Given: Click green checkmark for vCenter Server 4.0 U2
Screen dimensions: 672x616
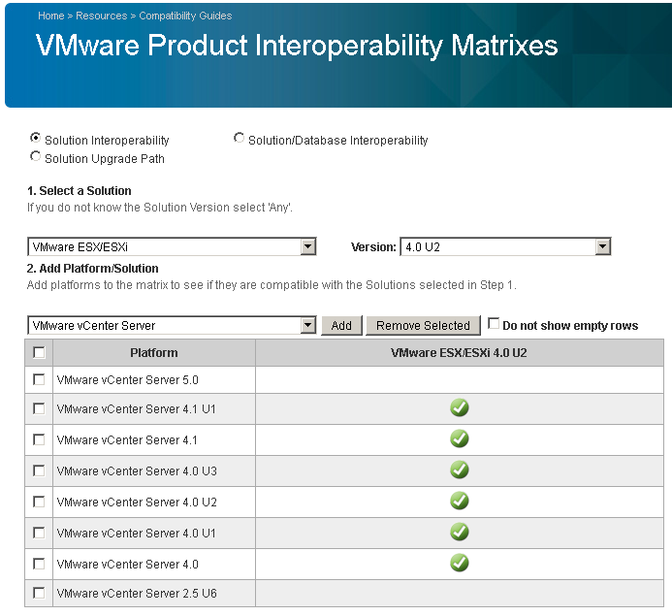Looking at the screenshot, I should (x=459, y=501).
